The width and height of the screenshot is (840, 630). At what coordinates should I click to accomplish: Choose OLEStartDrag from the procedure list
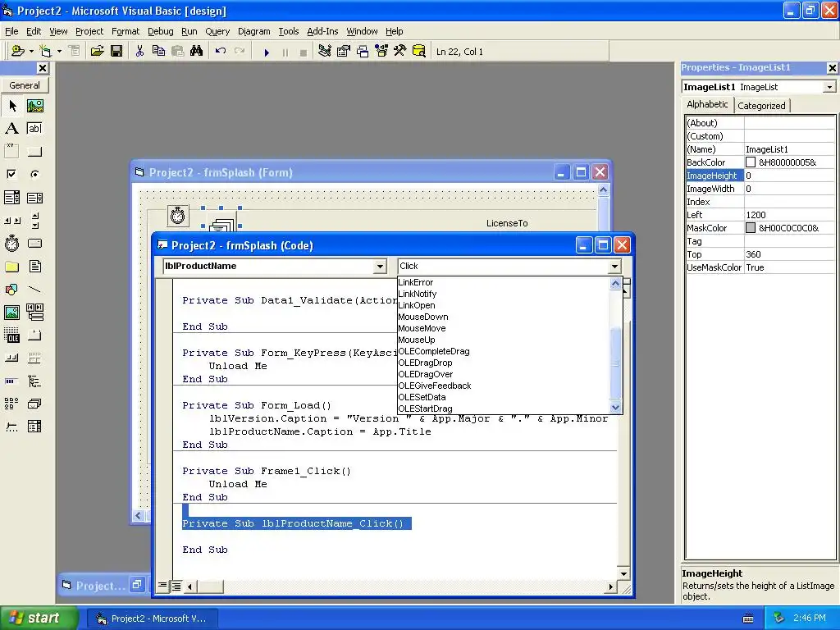425,409
